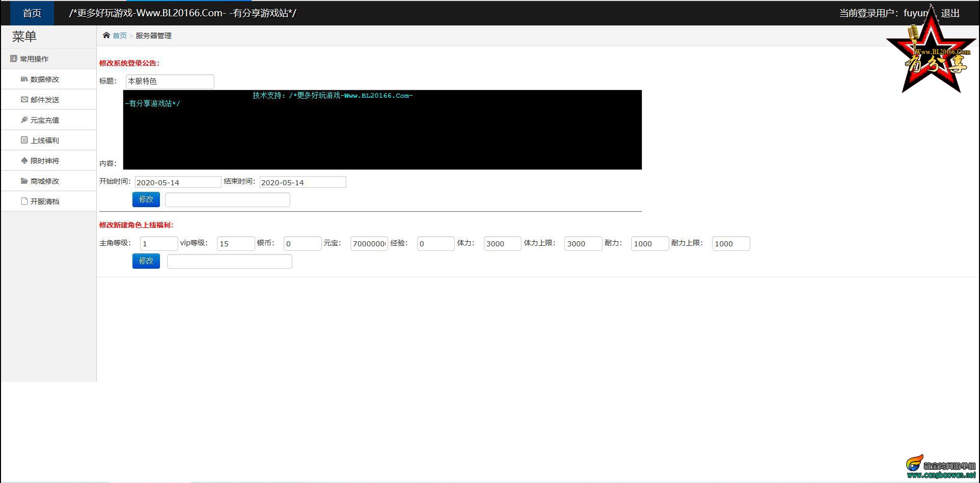Click the 体力 input showing 3000
Screen dimensions: 980x483
pyautogui.click(x=502, y=243)
